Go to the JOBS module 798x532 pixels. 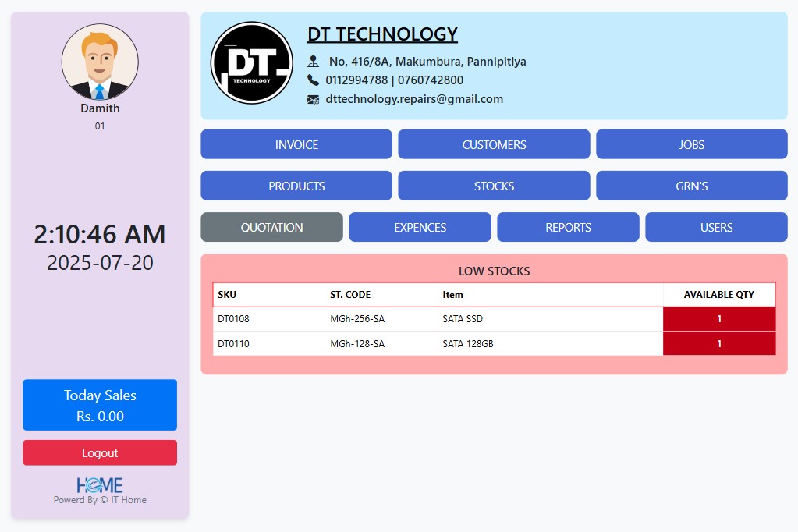point(691,144)
